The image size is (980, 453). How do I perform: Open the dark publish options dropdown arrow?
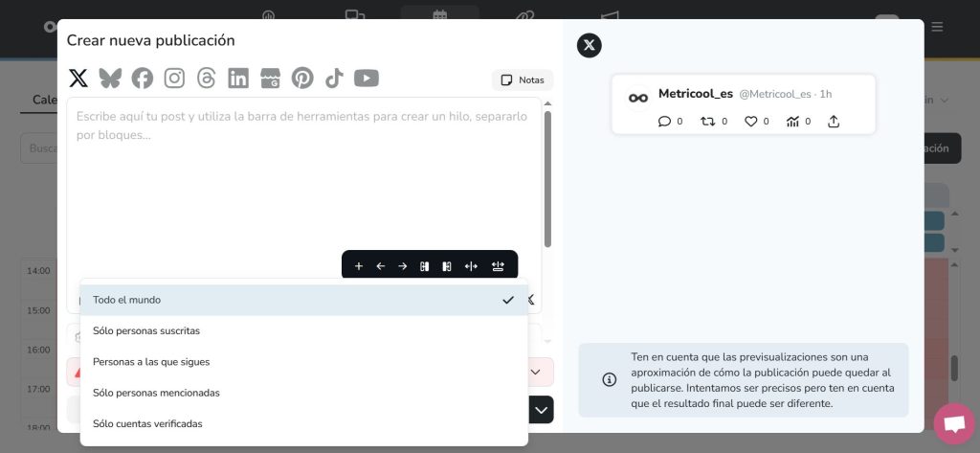(542, 411)
